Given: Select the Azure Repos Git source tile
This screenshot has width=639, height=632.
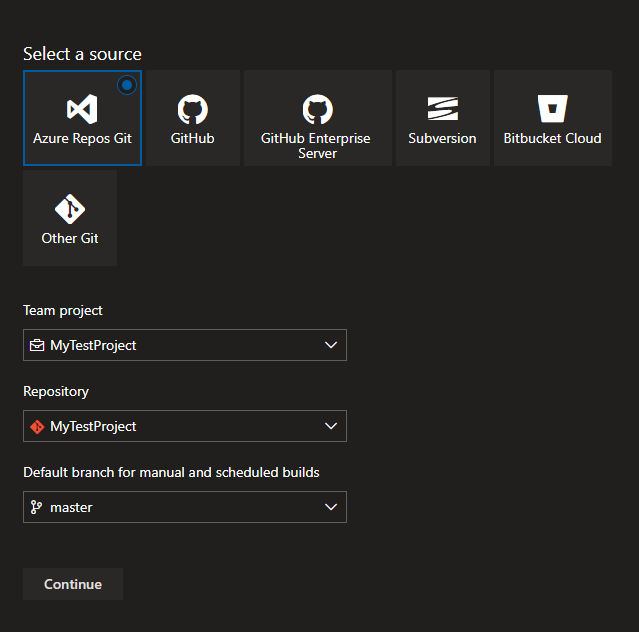Looking at the screenshot, I should click(82, 118).
